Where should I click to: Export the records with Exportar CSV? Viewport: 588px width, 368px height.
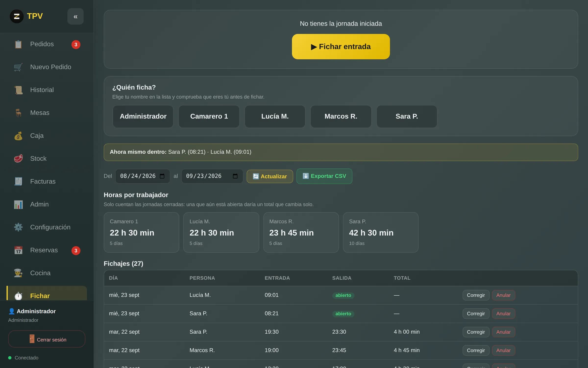tap(324, 176)
